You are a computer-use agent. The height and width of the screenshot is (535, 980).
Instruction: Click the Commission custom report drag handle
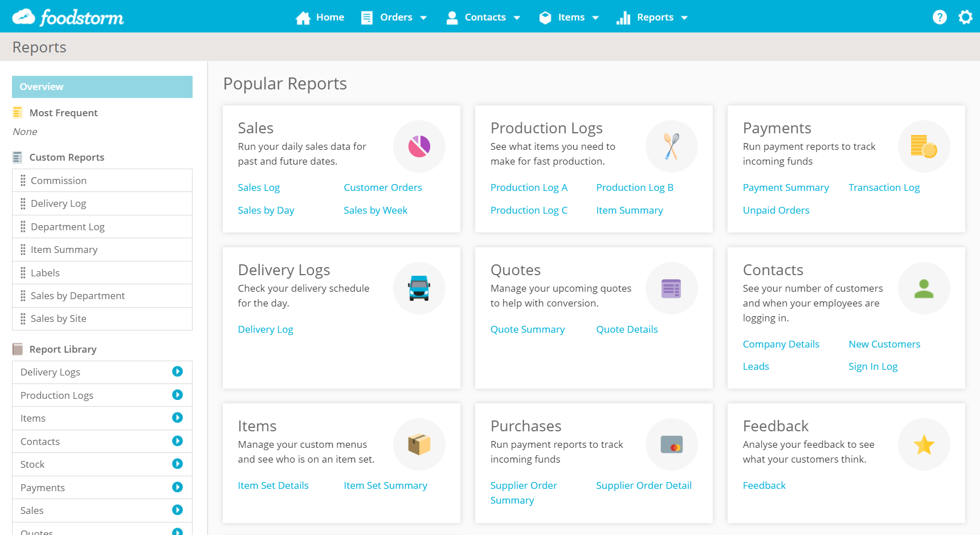pos(23,181)
